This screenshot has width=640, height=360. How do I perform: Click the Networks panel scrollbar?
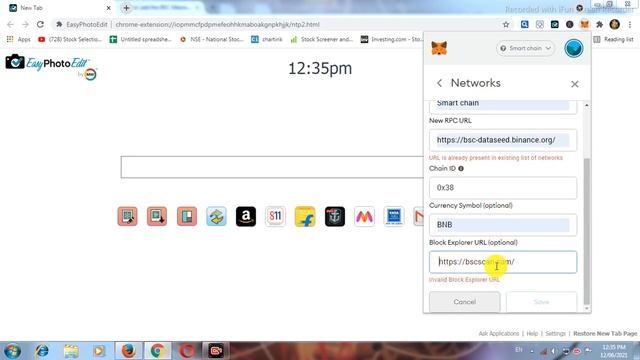[587, 231]
